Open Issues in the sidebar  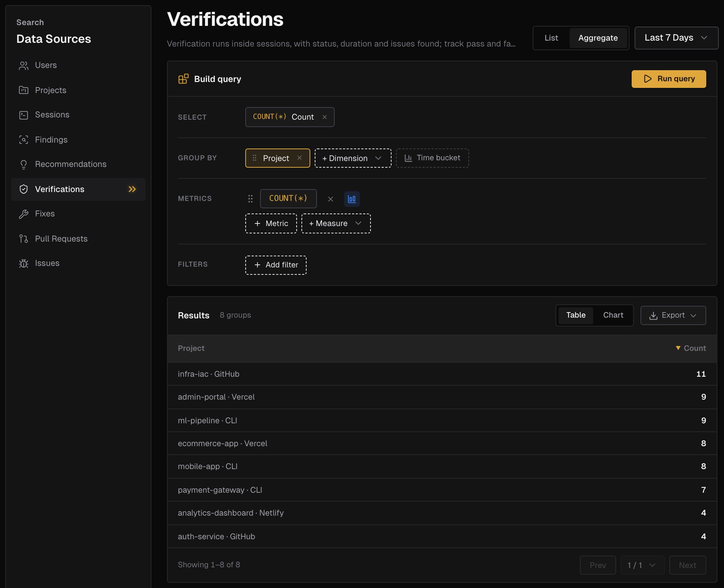[78, 263]
